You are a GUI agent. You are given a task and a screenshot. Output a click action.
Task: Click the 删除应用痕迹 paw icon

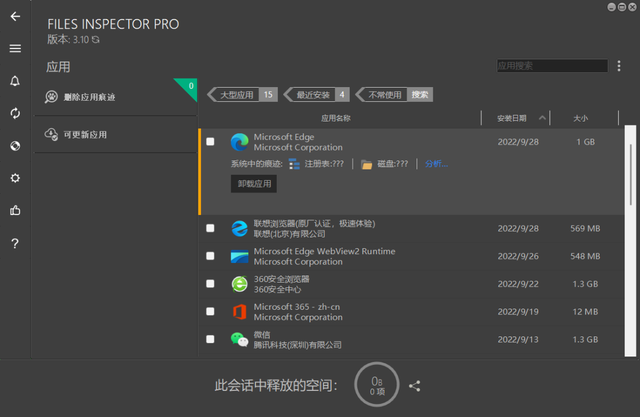pyautogui.click(x=51, y=97)
